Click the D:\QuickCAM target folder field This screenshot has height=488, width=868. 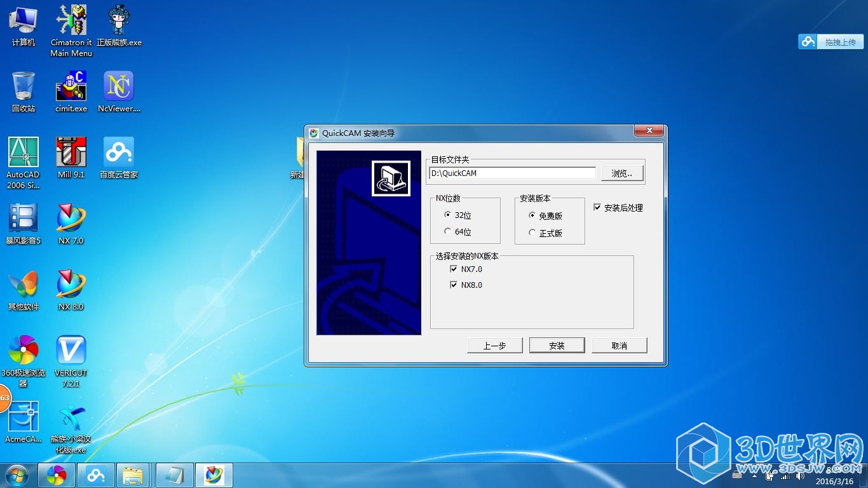coord(512,173)
